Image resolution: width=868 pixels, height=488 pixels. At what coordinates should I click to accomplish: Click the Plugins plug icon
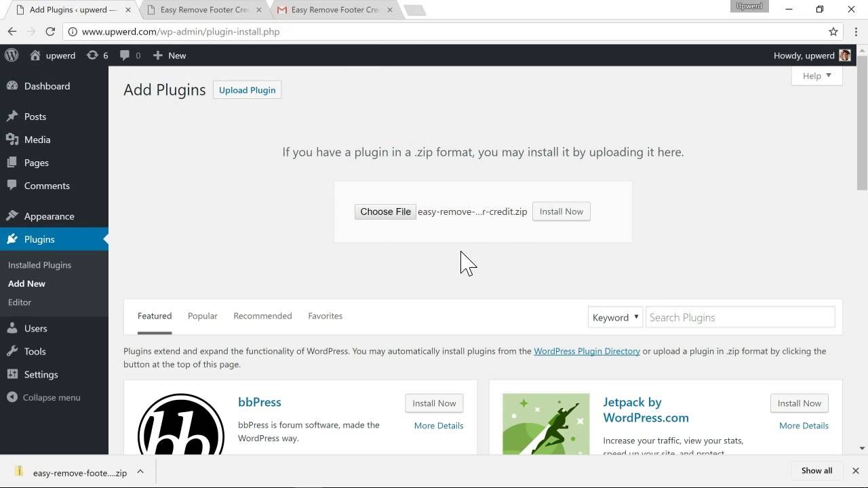point(12,239)
